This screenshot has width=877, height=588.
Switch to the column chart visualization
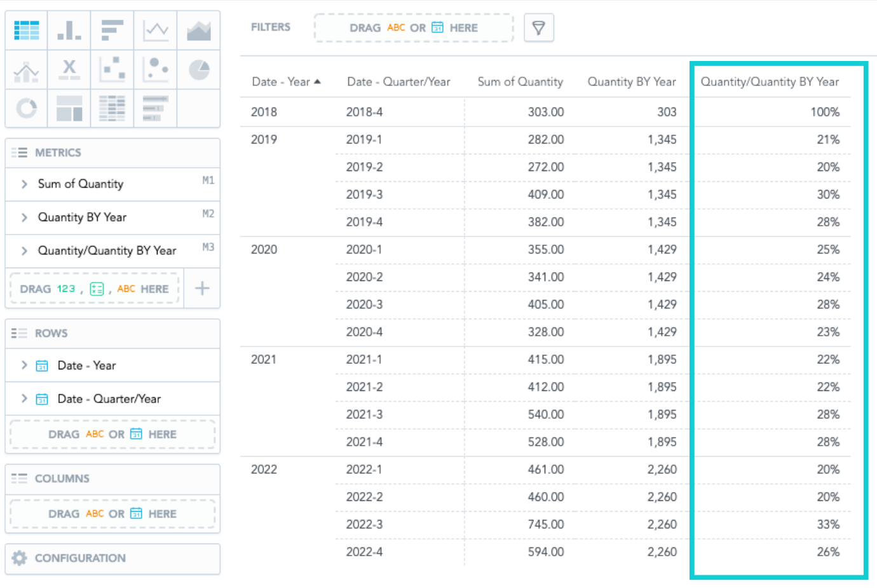pos(69,30)
